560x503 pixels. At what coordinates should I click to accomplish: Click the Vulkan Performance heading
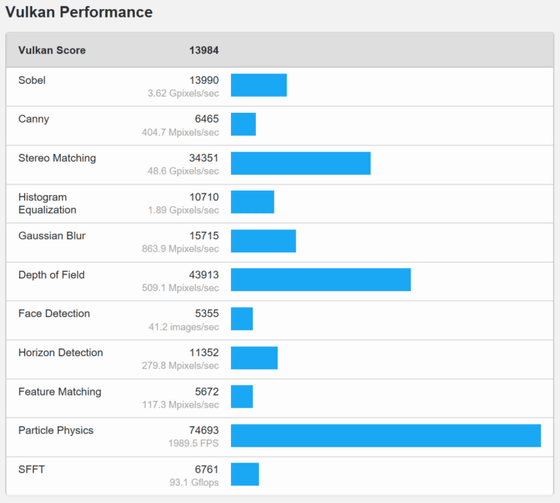(x=79, y=12)
